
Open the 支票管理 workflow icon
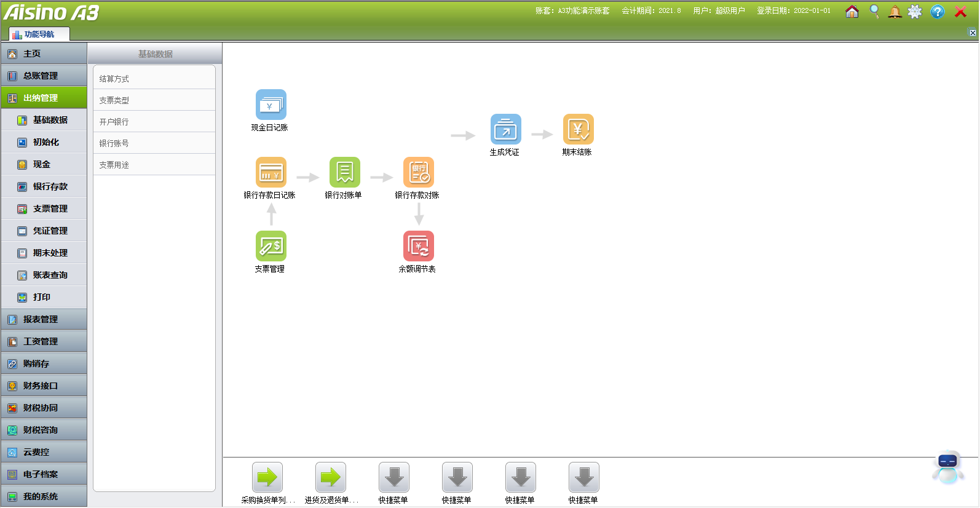tap(271, 247)
